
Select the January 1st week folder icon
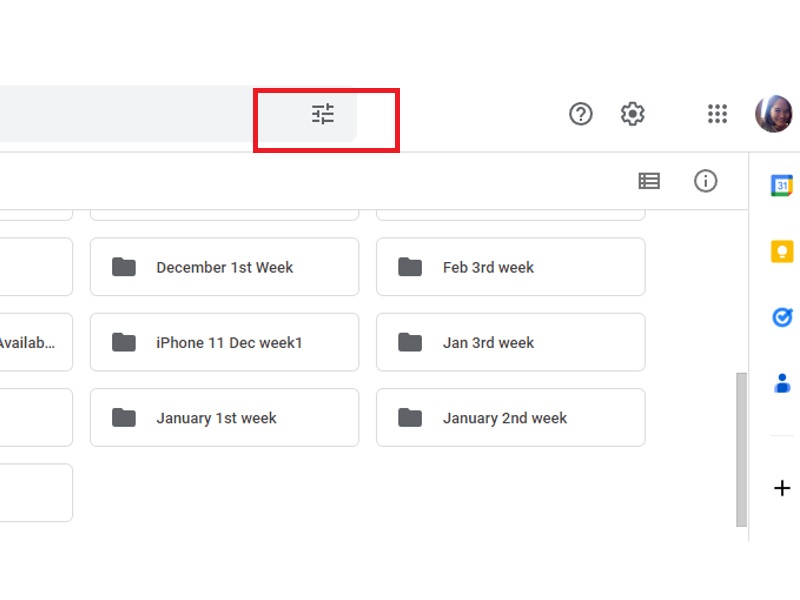pyautogui.click(x=124, y=418)
